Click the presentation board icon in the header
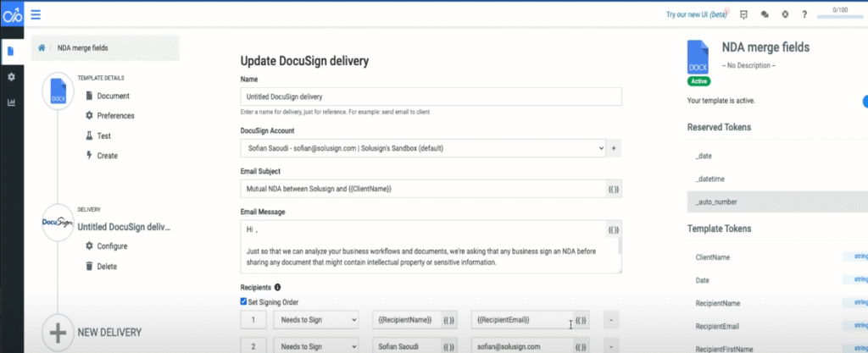 click(x=743, y=14)
